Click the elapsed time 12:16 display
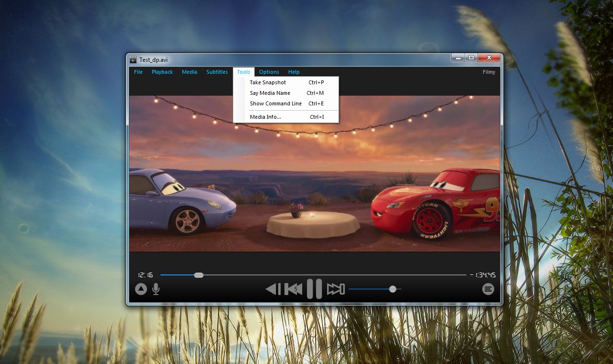 click(x=145, y=275)
